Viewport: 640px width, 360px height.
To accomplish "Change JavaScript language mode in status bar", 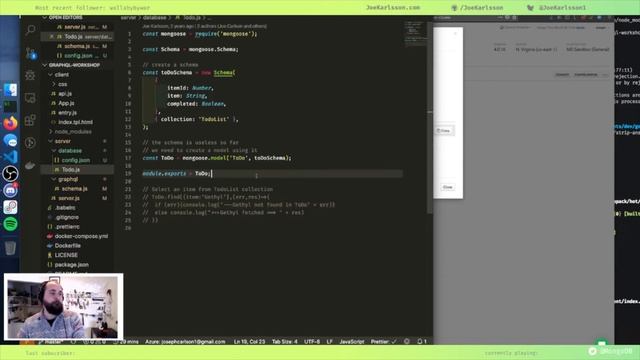I will (x=351, y=341).
